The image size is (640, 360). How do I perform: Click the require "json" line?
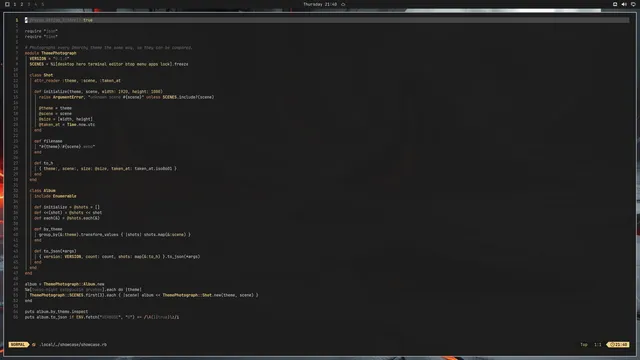coord(41,31)
